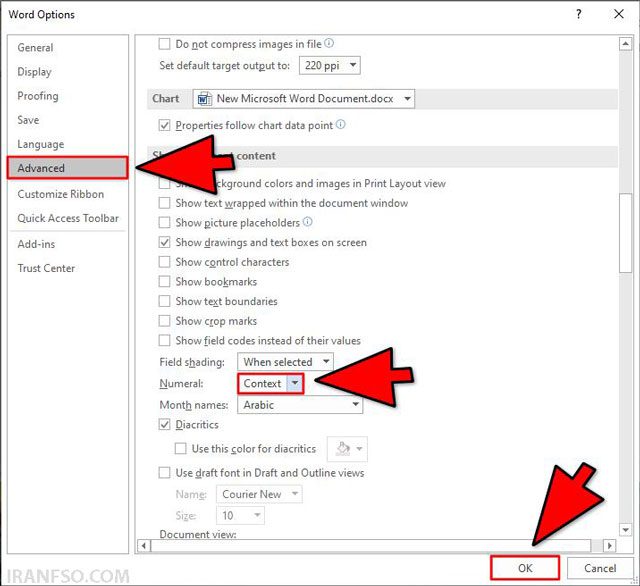Open the diacritics color picker button
The width and height of the screenshot is (640, 586).
pos(347,449)
